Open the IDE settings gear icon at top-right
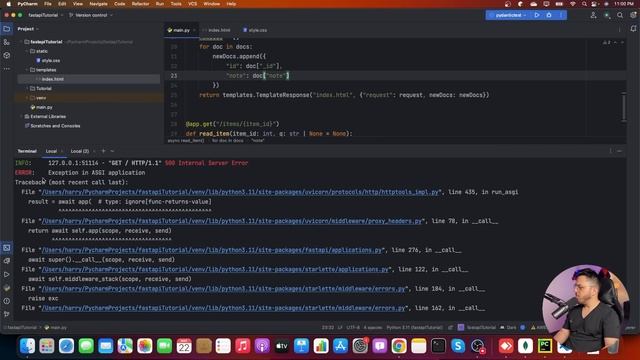This screenshot has width=640, height=360. click(x=633, y=15)
